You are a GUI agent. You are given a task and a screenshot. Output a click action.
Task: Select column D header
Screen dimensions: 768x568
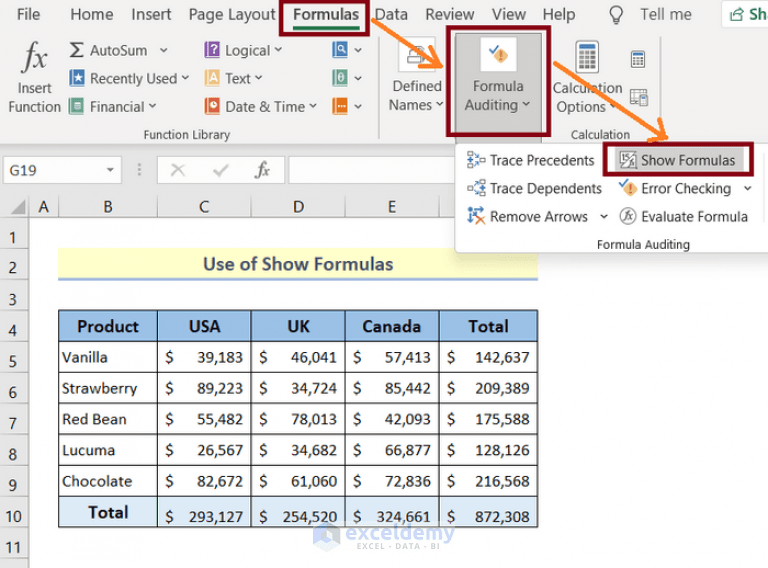click(x=298, y=207)
